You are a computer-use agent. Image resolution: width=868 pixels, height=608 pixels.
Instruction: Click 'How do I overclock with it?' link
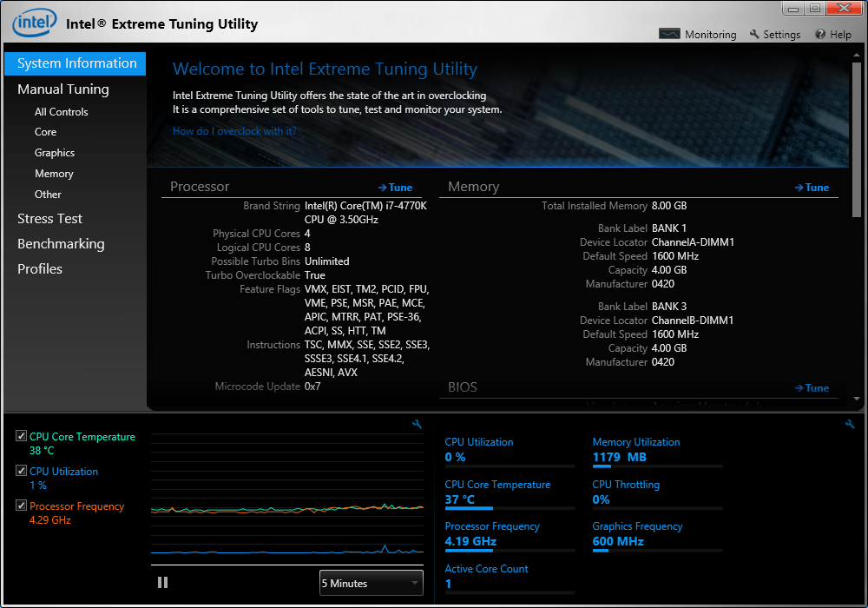234,131
